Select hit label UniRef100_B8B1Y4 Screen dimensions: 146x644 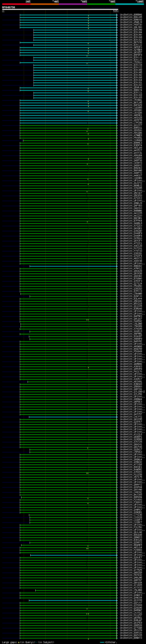(x=131, y=90)
